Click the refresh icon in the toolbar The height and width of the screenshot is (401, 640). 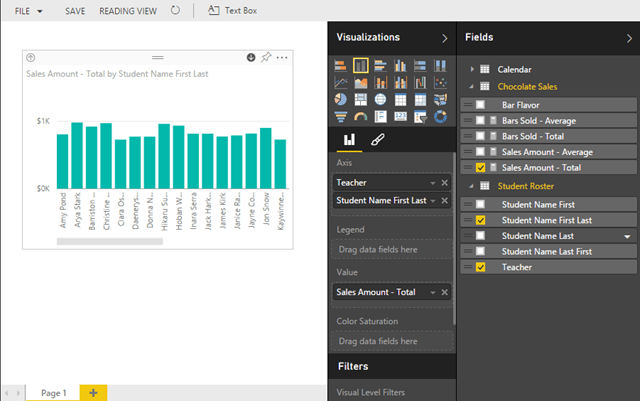pyautogui.click(x=176, y=10)
